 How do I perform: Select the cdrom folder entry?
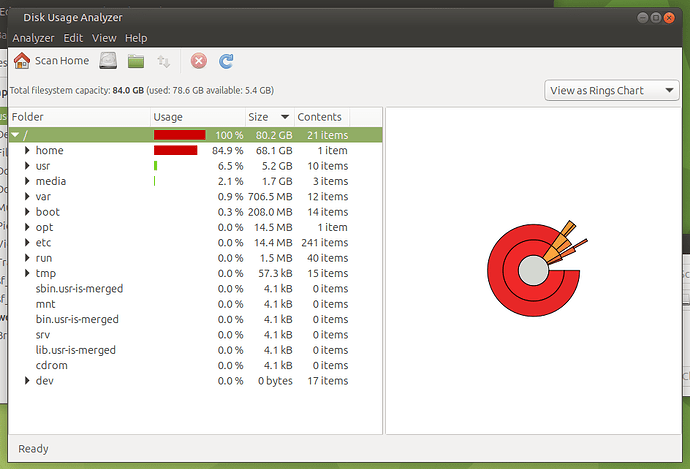[51, 365]
